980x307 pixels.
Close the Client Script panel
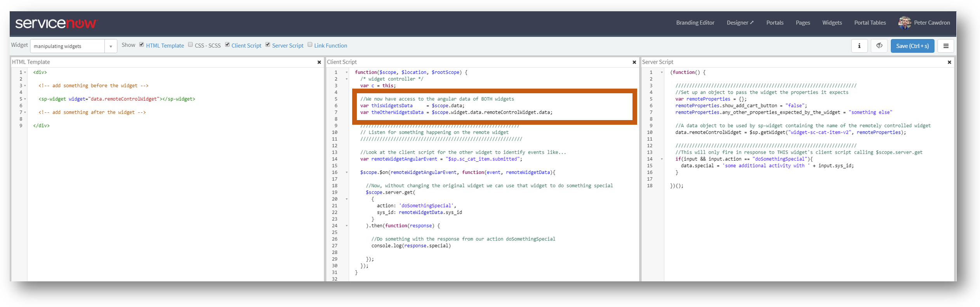[x=634, y=62]
